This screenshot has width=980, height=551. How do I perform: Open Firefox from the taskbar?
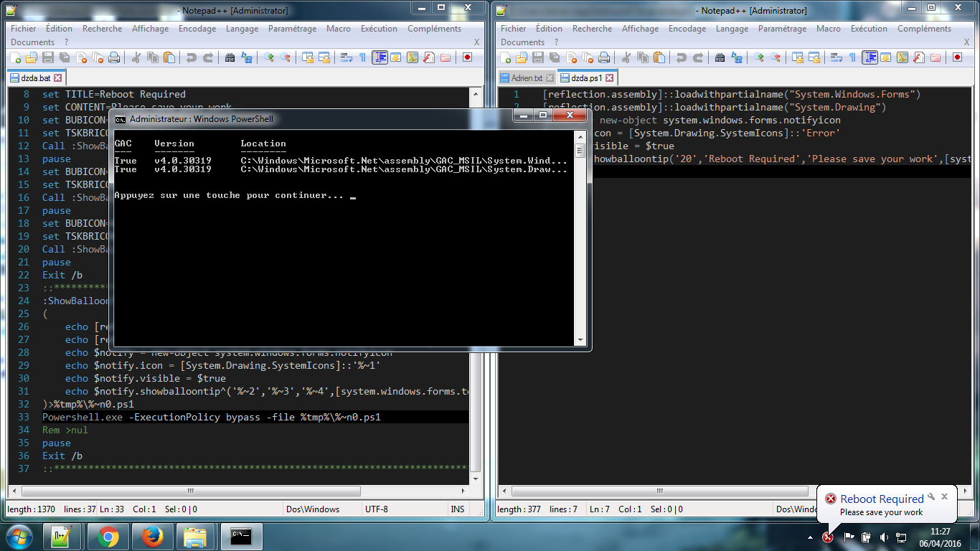[152, 537]
